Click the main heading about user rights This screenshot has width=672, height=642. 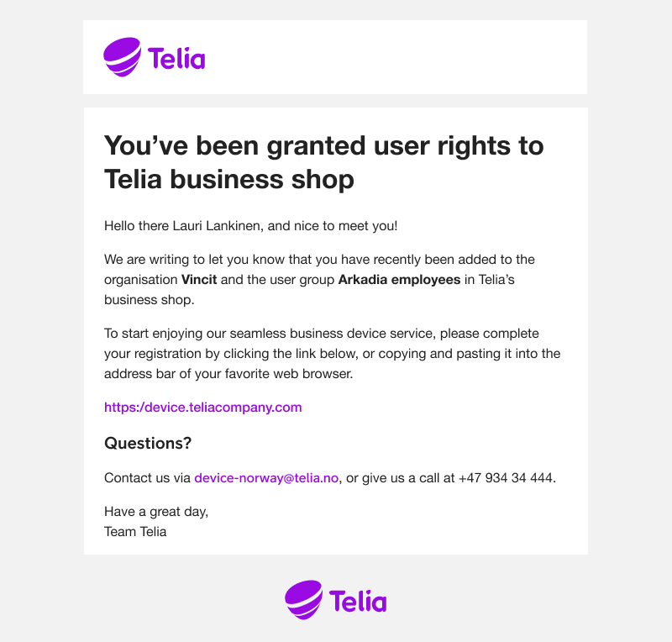click(x=324, y=162)
